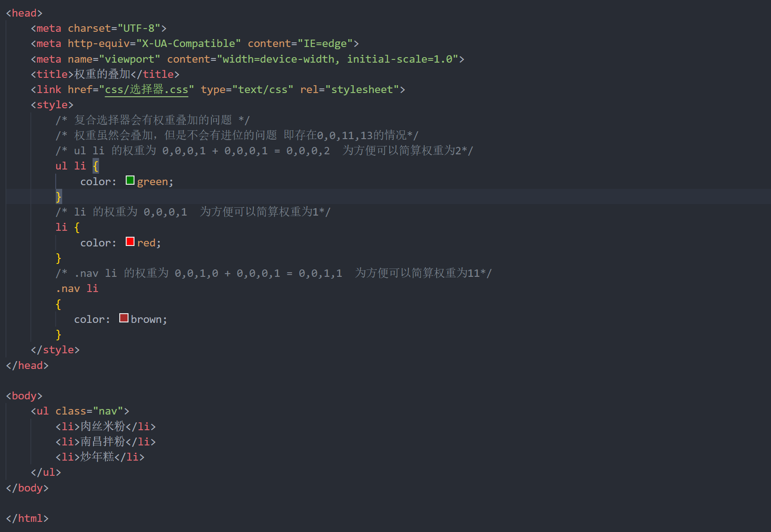Open the green color swatch picker

click(x=130, y=181)
